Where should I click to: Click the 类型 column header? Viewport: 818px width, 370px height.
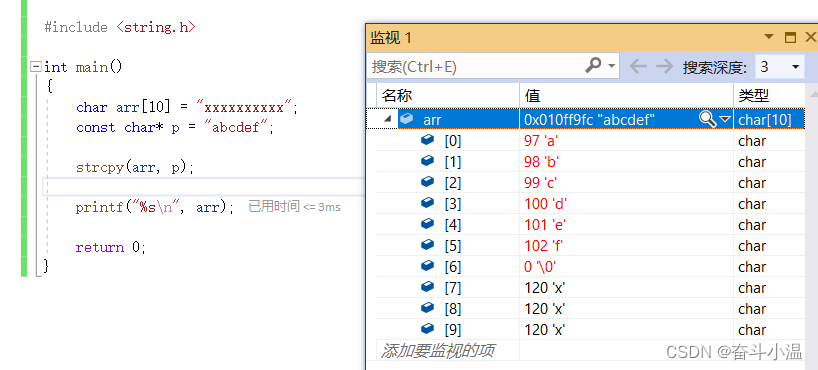coord(769,95)
